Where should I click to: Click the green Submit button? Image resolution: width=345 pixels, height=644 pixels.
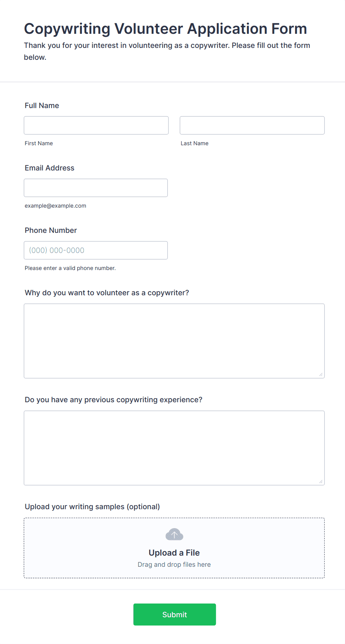click(174, 614)
